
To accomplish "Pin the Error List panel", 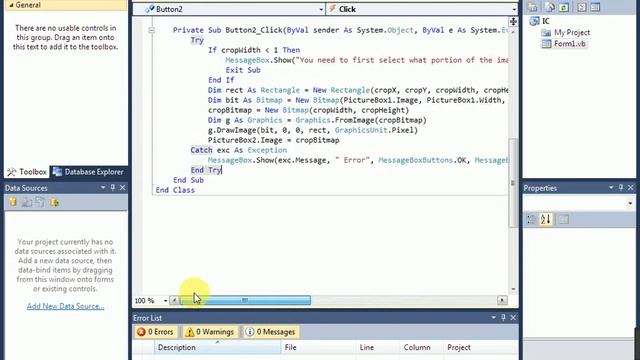I will pyautogui.click(x=503, y=318).
